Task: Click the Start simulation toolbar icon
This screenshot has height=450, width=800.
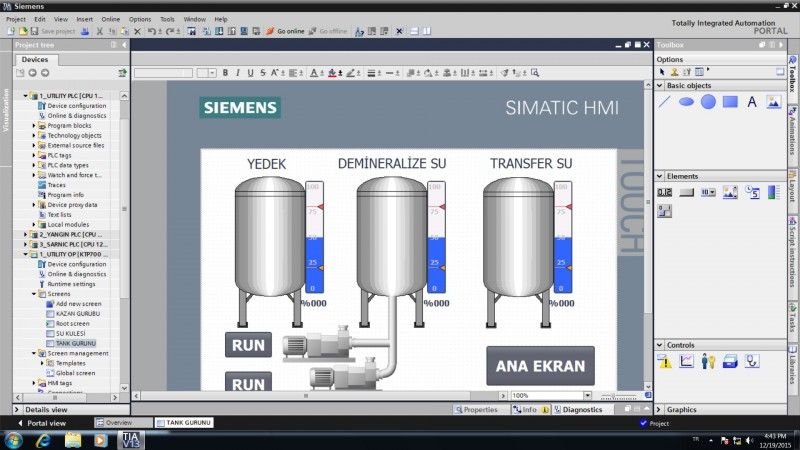Action: coord(244,31)
